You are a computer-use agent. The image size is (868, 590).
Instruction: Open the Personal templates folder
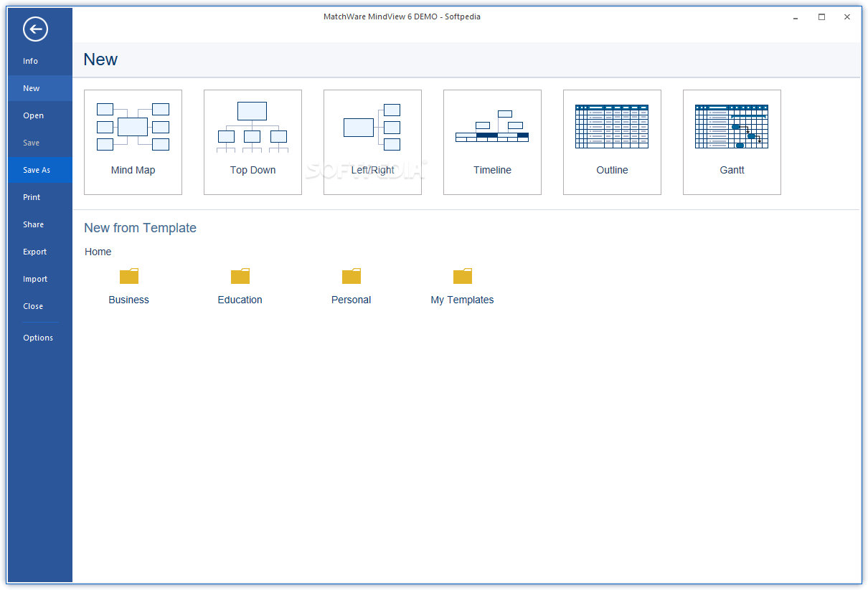(352, 276)
